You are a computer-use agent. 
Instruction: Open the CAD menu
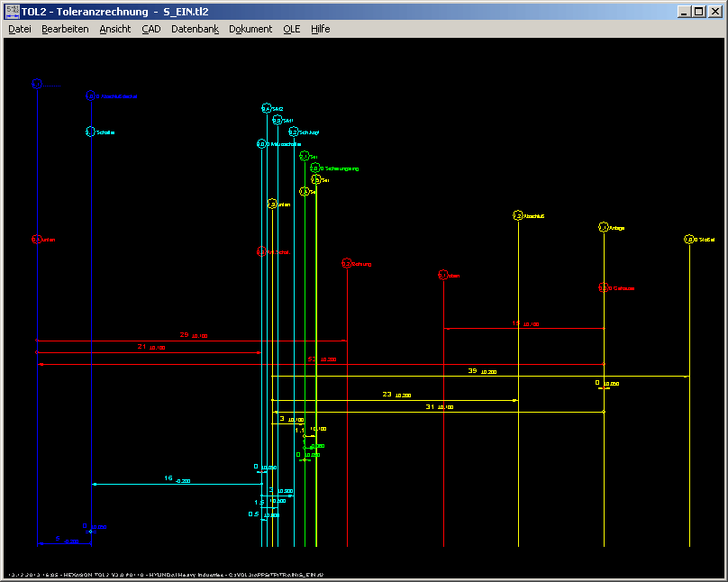(150, 29)
